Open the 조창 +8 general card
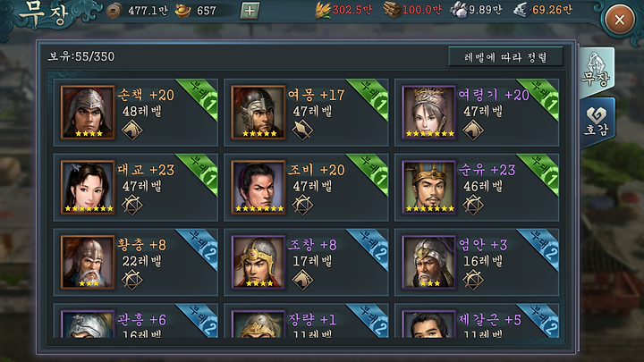644x362 pixels. (x=306, y=262)
